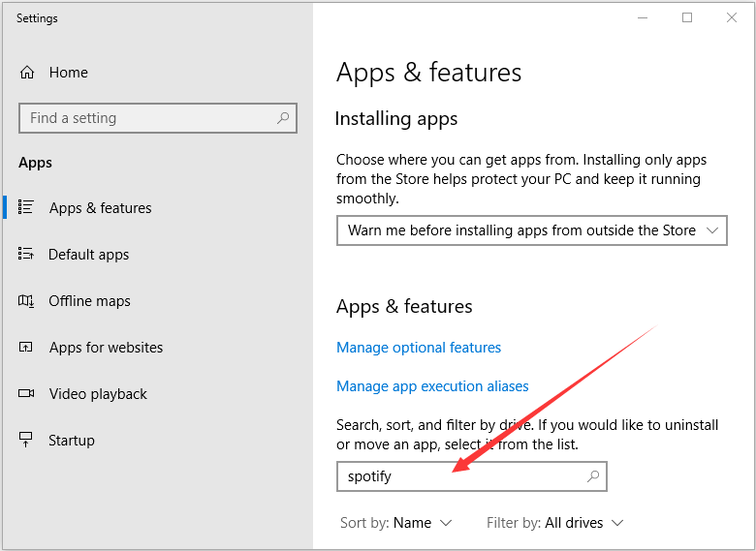Screen dimensions: 756x551
Task: Expand the Sort by Name dropdown
Action: pyautogui.click(x=395, y=523)
